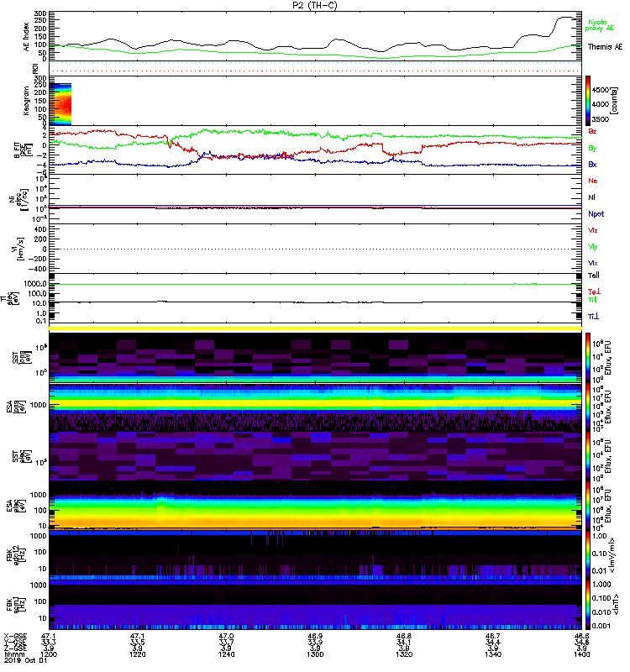Click the "47.0" X-GSE value
Image resolution: width=630 pixels, height=672 pixels.
tap(226, 637)
